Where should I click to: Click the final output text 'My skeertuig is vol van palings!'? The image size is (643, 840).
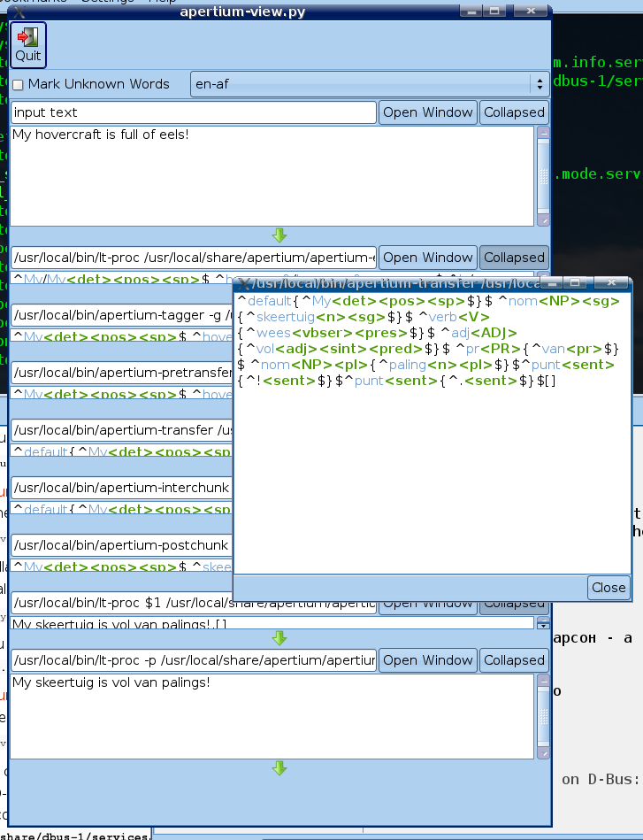pos(111,682)
